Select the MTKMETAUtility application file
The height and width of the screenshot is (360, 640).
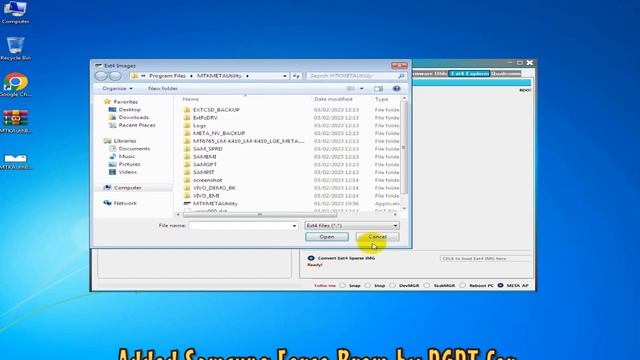pos(215,203)
